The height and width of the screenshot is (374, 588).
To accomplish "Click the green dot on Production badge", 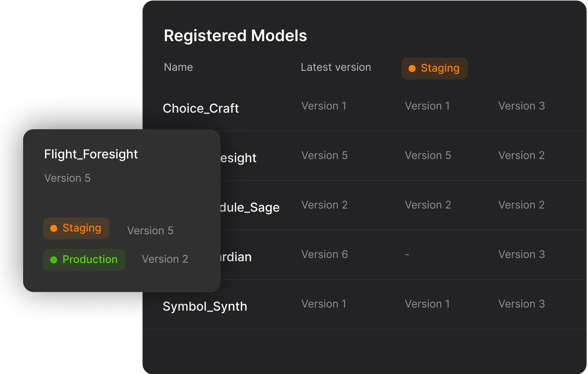I will click(54, 260).
